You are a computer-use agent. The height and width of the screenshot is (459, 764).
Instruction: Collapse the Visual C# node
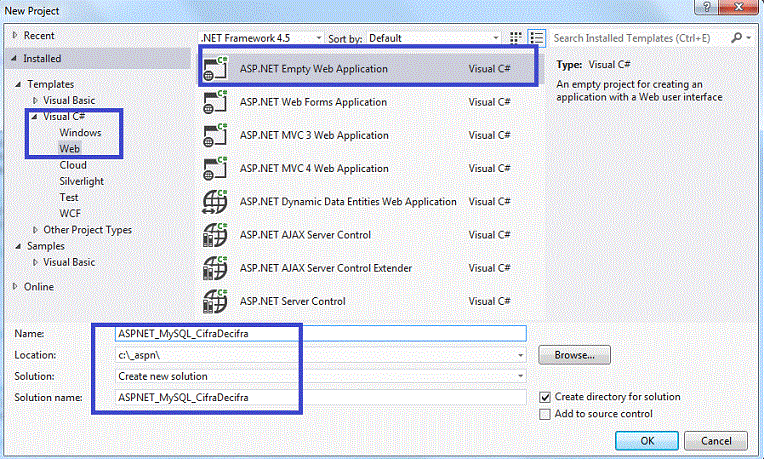coord(35,116)
